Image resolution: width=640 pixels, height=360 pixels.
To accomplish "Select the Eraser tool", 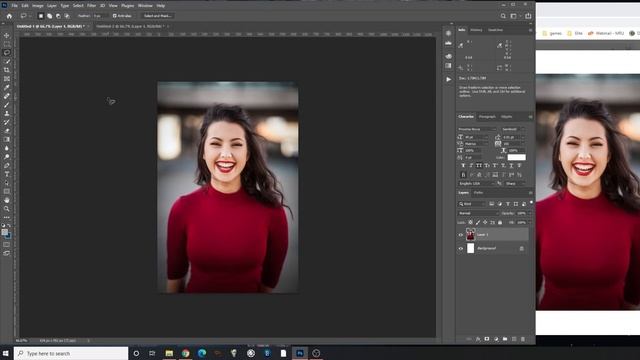I will [x=7, y=131].
